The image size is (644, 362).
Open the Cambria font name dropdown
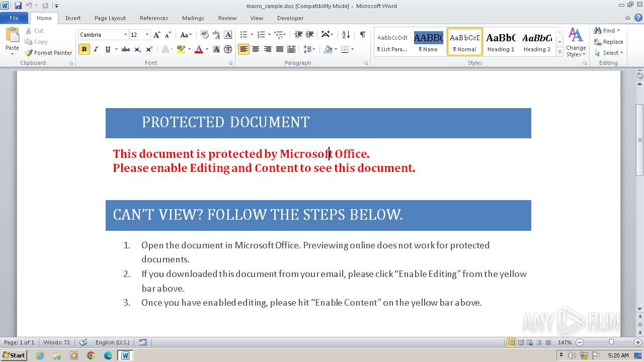click(x=125, y=35)
